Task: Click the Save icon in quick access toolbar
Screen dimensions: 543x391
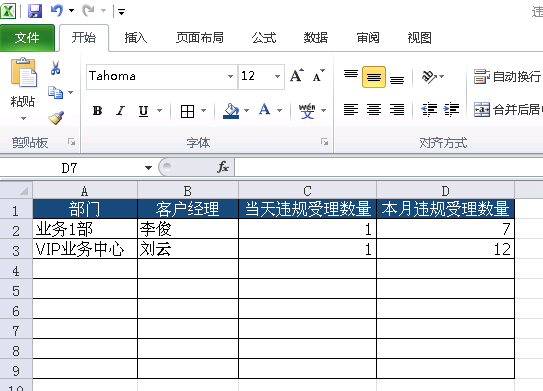Action: tap(35, 11)
